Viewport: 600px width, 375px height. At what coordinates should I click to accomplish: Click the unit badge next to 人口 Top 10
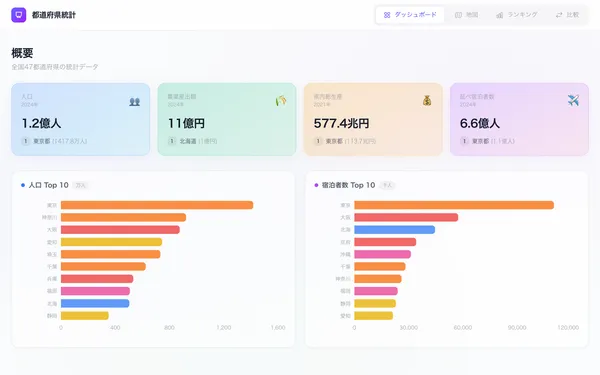click(x=81, y=185)
